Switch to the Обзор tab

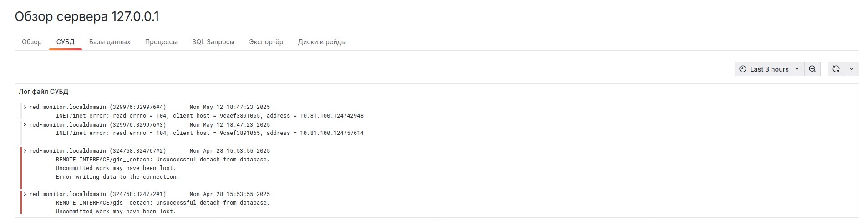tap(32, 42)
